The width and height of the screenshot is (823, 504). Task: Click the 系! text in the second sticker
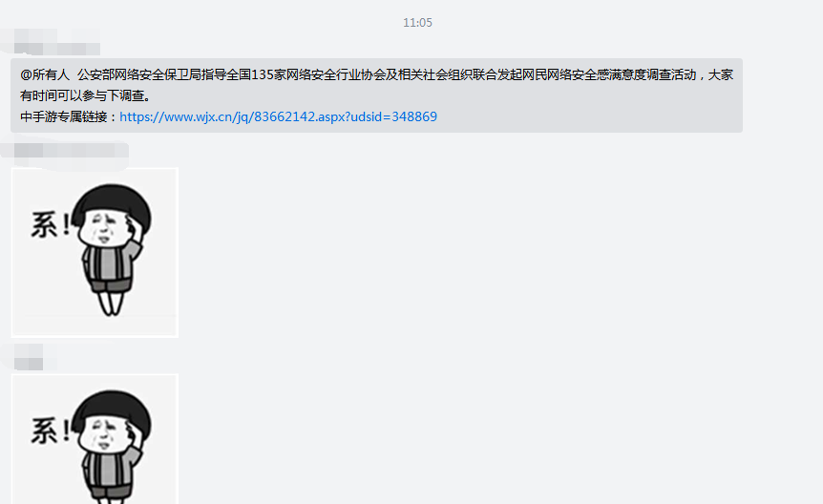pyautogui.click(x=50, y=430)
